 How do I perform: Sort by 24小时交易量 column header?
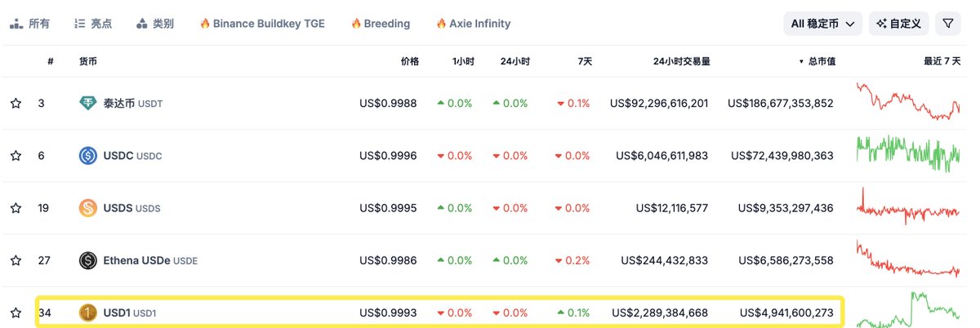(681, 61)
